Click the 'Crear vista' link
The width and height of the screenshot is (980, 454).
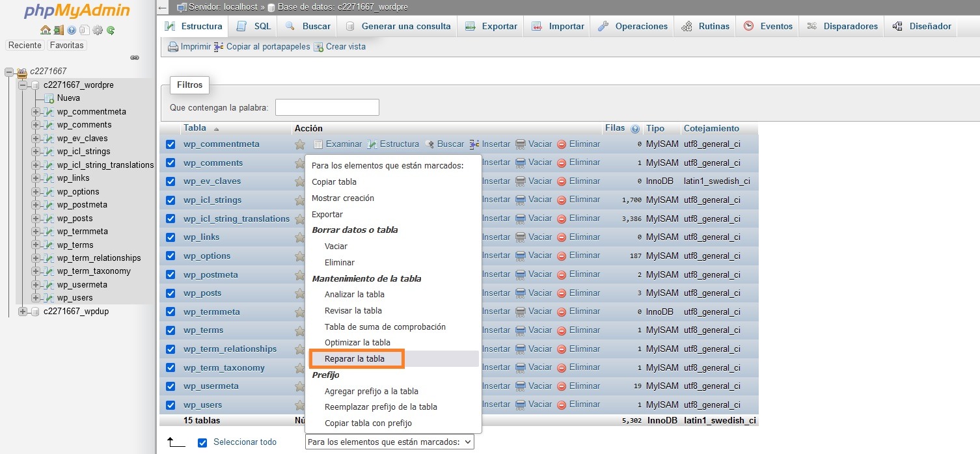pos(345,47)
